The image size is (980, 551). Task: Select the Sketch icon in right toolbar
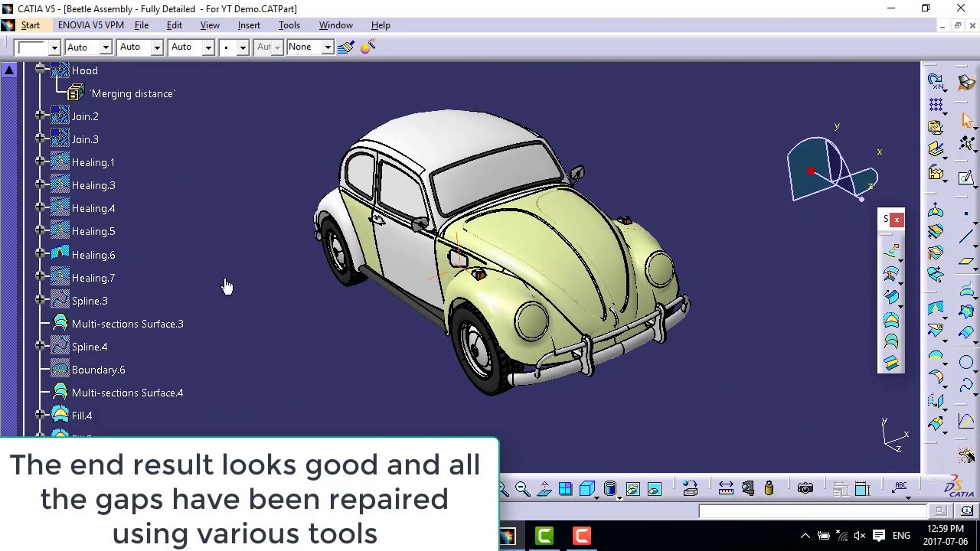coord(965,178)
